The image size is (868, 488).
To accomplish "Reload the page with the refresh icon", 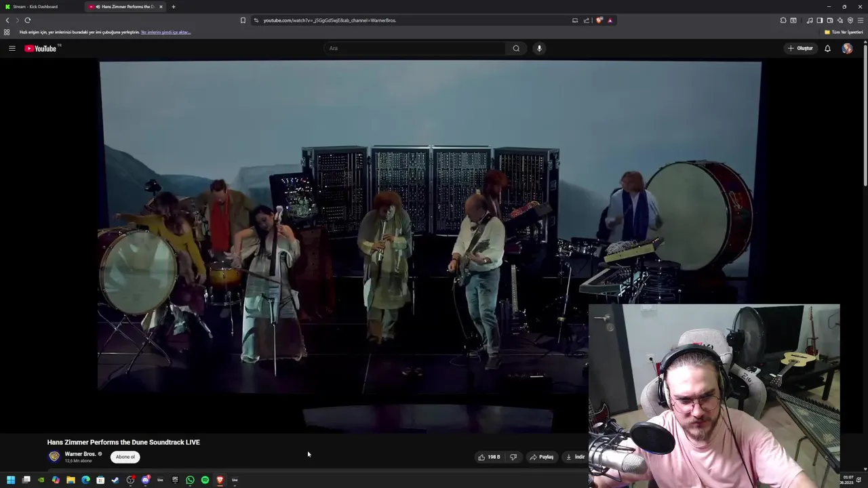I will tap(28, 20).
